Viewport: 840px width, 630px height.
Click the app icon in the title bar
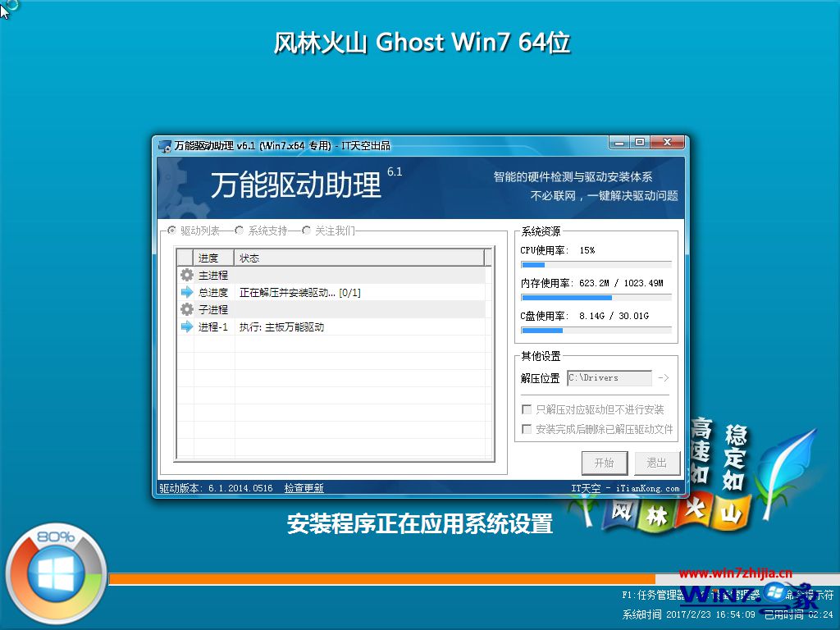[165, 146]
